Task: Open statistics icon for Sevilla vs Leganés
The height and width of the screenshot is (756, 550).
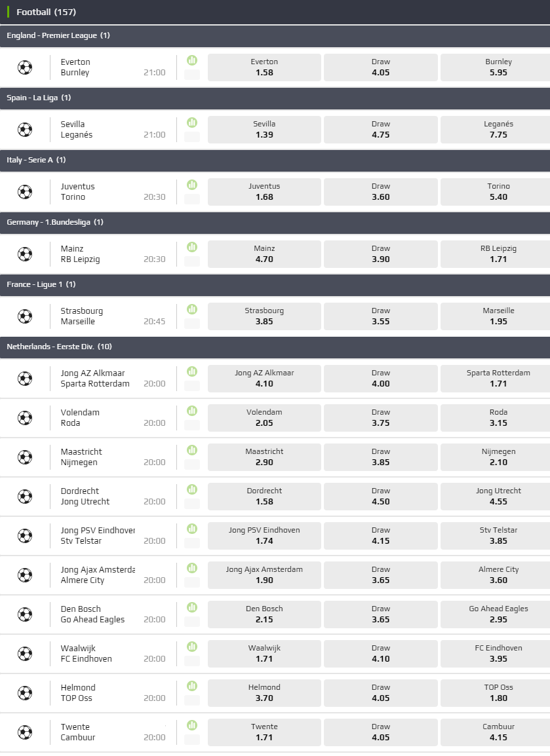Action: (x=192, y=122)
